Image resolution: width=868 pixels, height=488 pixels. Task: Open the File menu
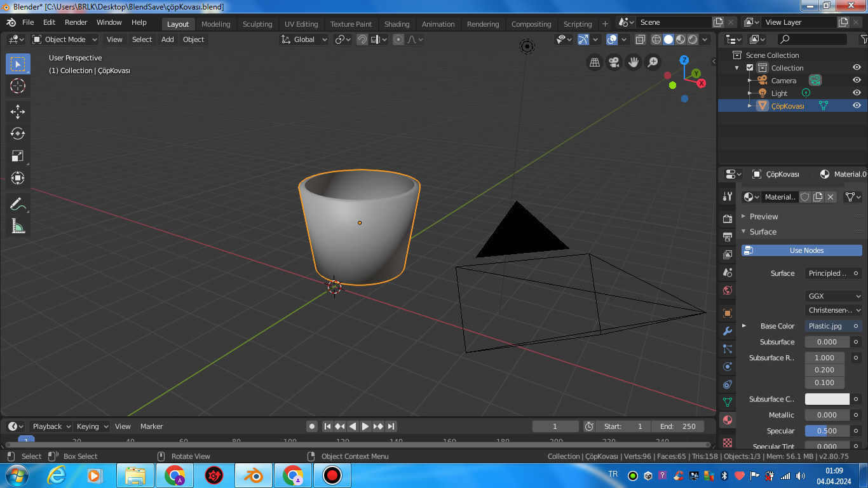pos(28,22)
